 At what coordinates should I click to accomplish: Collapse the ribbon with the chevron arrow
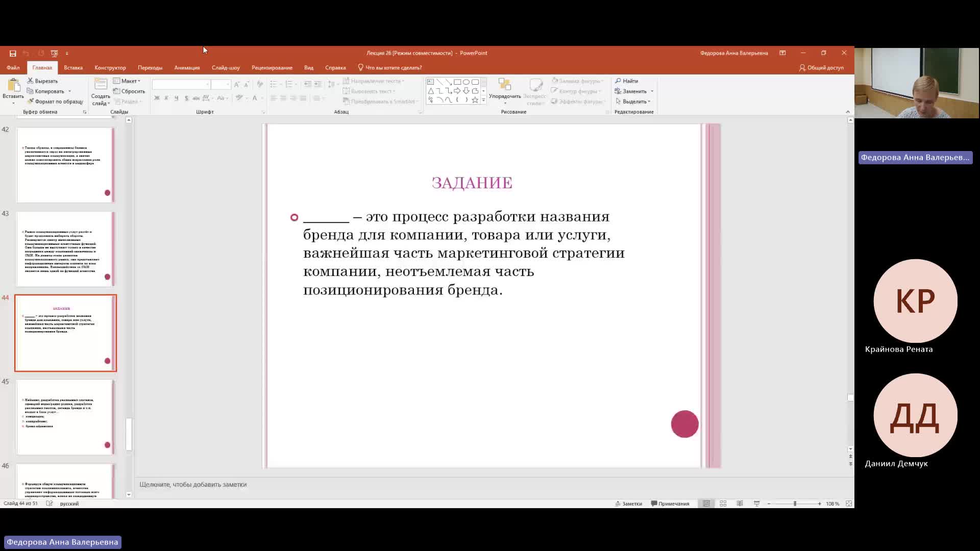[x=848, y=112]
